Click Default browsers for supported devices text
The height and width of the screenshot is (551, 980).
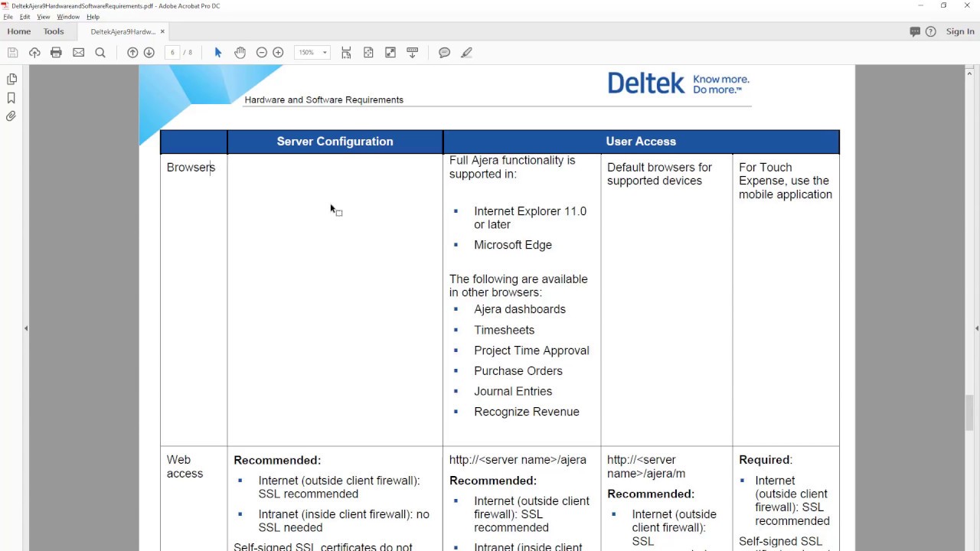[659, 174]
